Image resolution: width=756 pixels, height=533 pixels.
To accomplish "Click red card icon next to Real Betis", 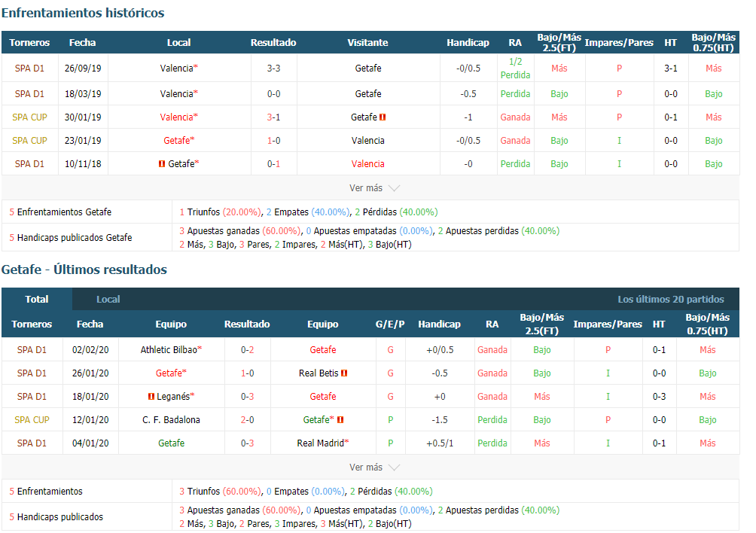I will [344, 373].
